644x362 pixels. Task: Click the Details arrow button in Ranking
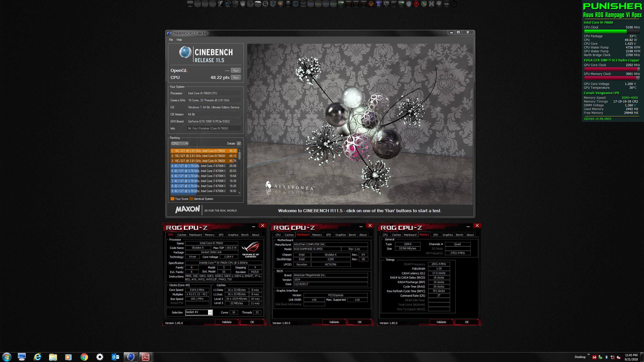[239, 144]
